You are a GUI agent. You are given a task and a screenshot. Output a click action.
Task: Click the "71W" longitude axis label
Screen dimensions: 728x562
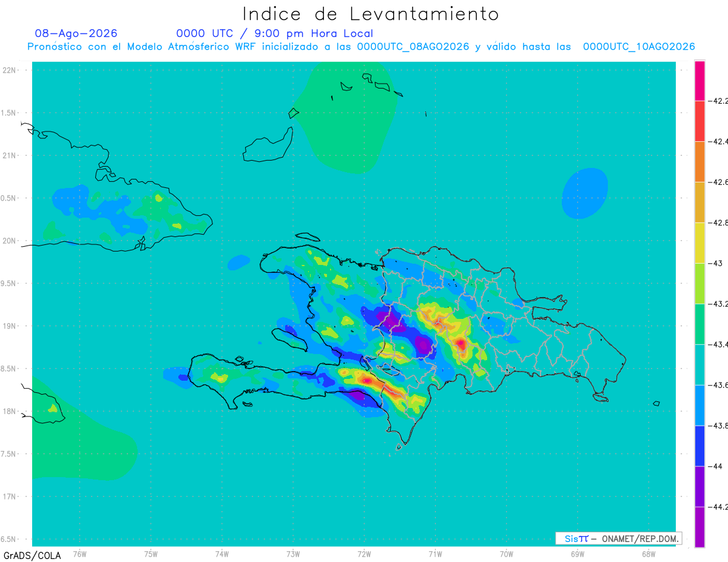(435, 554)
